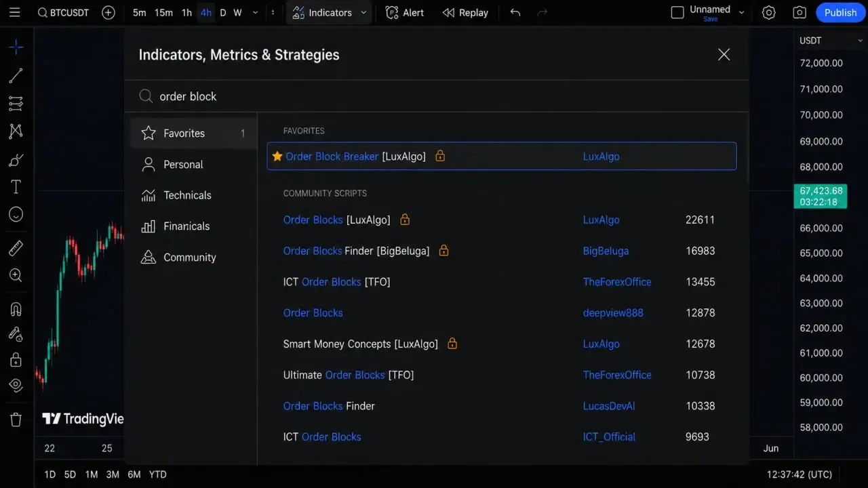Image resolution: width=868 pixels, height=488 pixels.
Task: Select the ruler measure tool
Action: click(x=16, y=247)
